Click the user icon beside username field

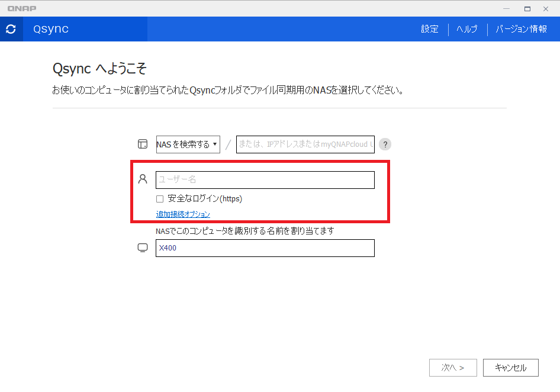(x=143, y=179)
